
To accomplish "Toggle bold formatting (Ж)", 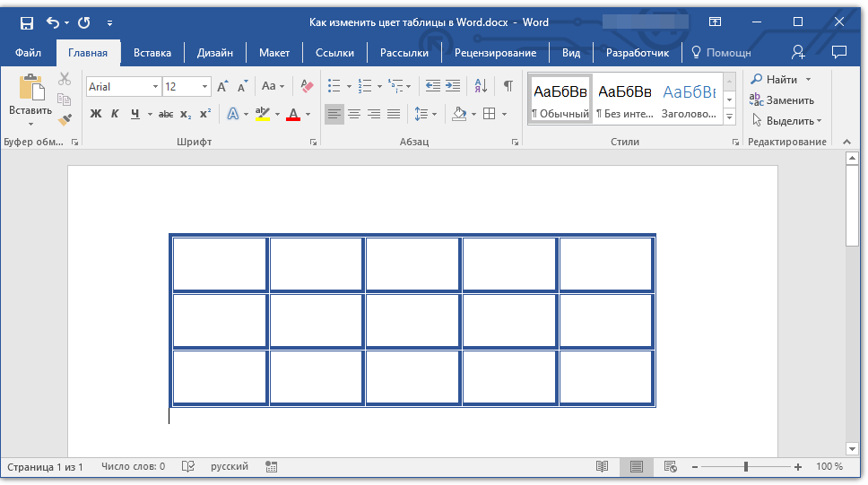I will 96,114.
